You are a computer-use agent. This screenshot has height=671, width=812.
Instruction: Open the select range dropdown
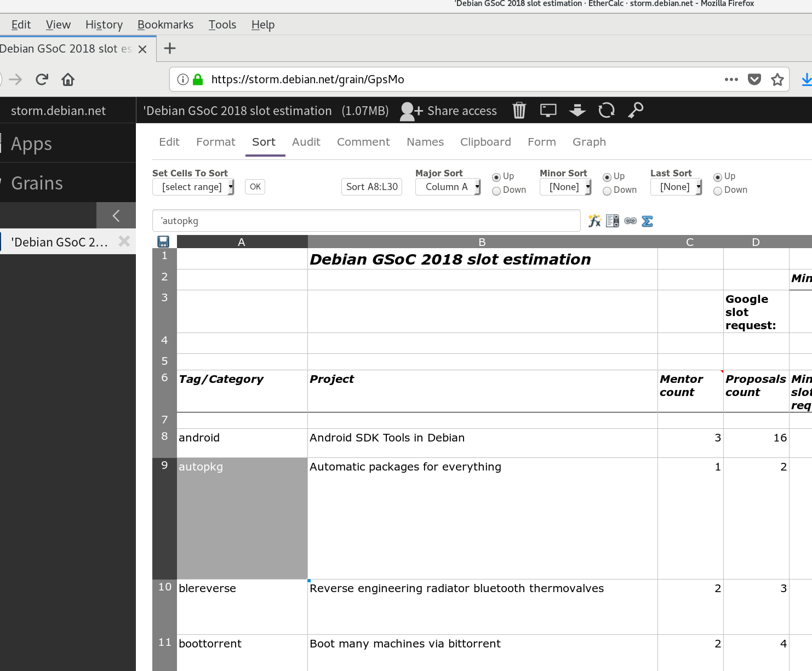(x=193, y=187)
